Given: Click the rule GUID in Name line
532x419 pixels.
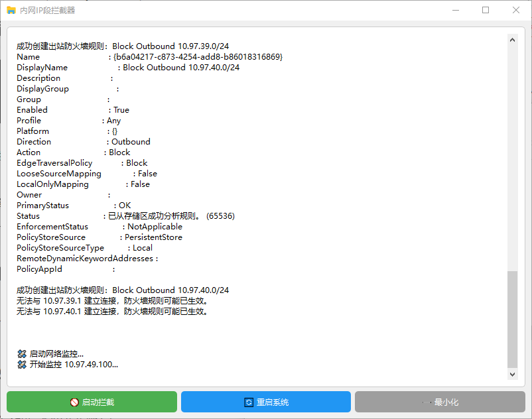Looking at the screenshot, I should [x=198, y=57].
